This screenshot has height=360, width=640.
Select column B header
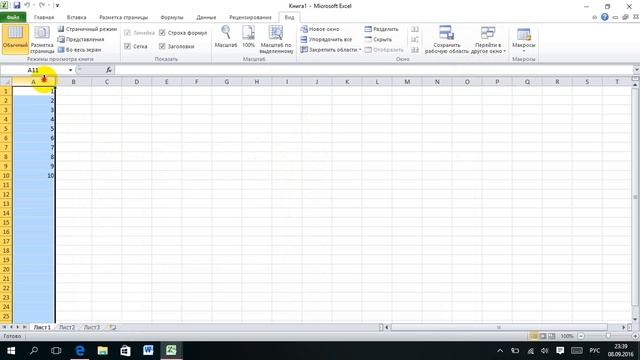click(x=73, y=82)
